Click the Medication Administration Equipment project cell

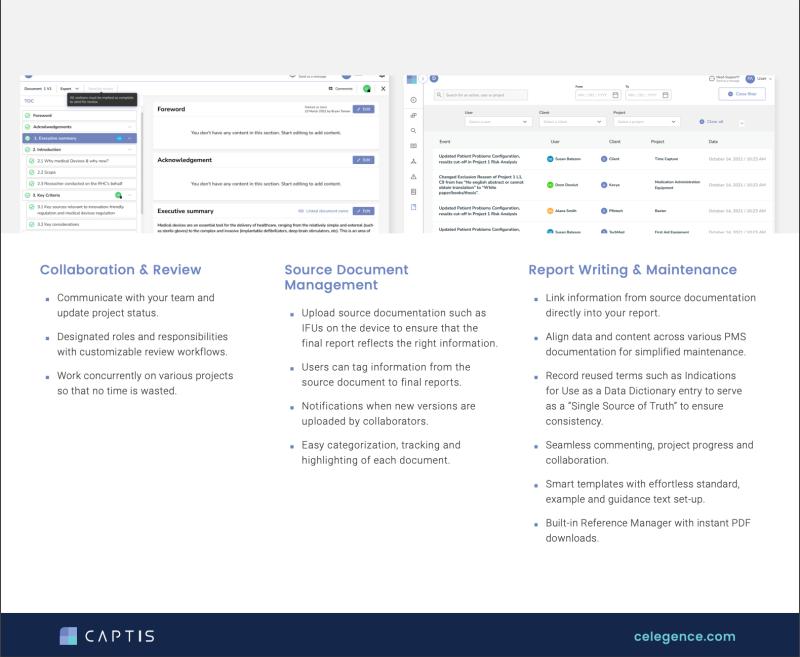coord(678,185)
